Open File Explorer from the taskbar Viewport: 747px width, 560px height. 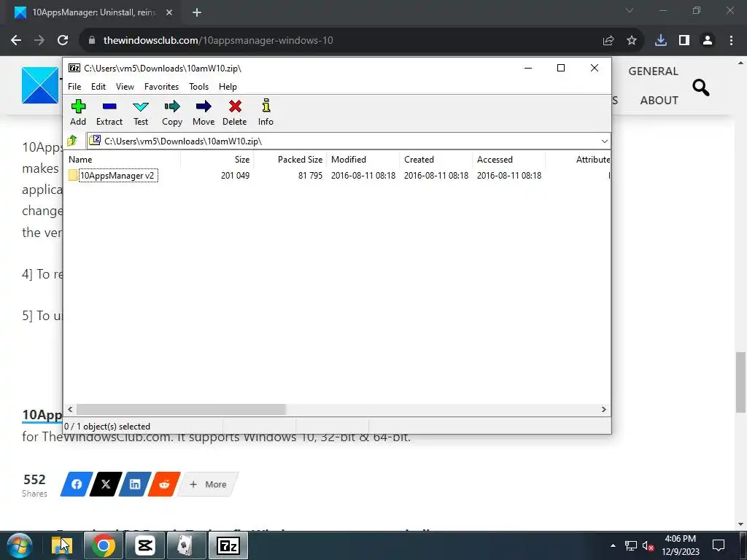pos(61,546)
